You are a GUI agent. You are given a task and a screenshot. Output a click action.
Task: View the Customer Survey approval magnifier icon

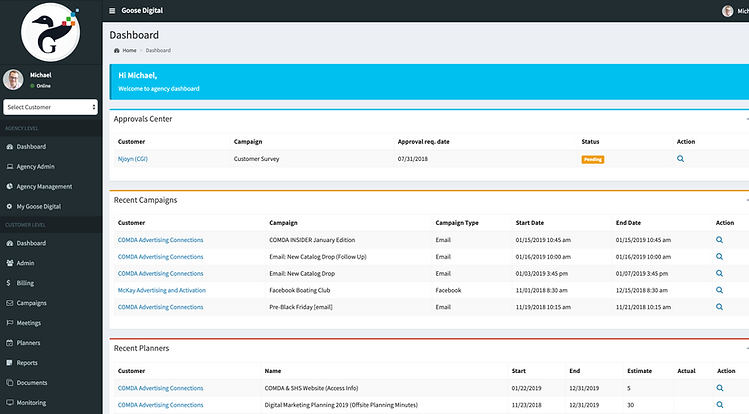(680, 159)
